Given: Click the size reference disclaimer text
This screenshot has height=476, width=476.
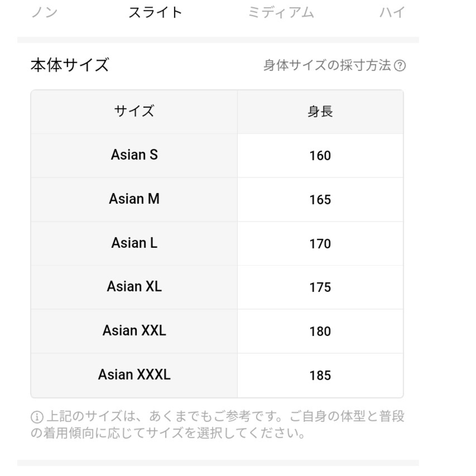Looking at the screenshot, I should pyautogui.click(x=218, y=425).
